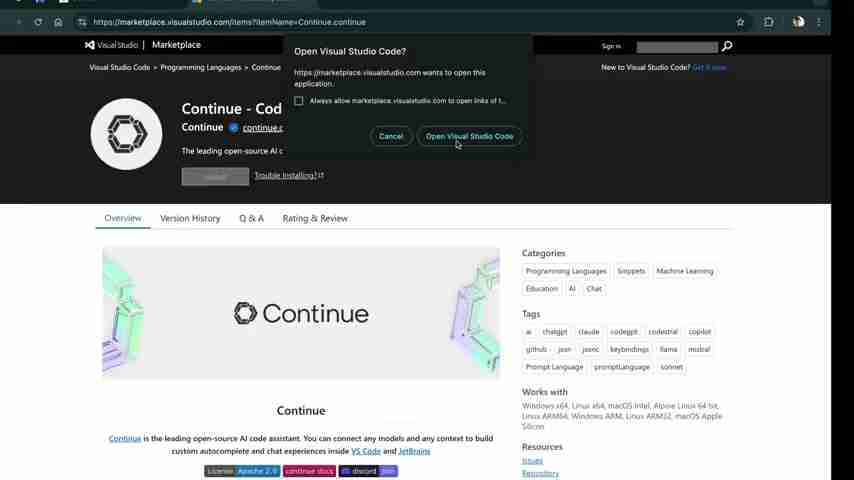Open the continue.dev publisher link
Viewport: 854px width, 480px height.
(x=263, y=127)
